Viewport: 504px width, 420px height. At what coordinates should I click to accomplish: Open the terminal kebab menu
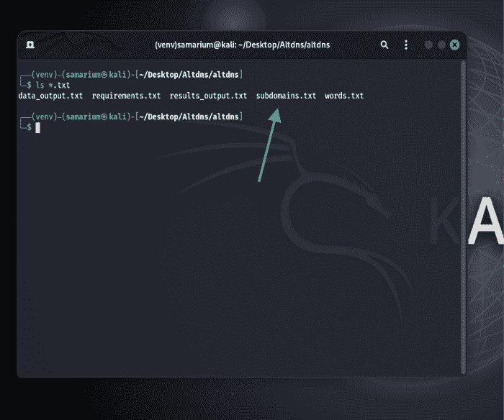tap(406, 45)
